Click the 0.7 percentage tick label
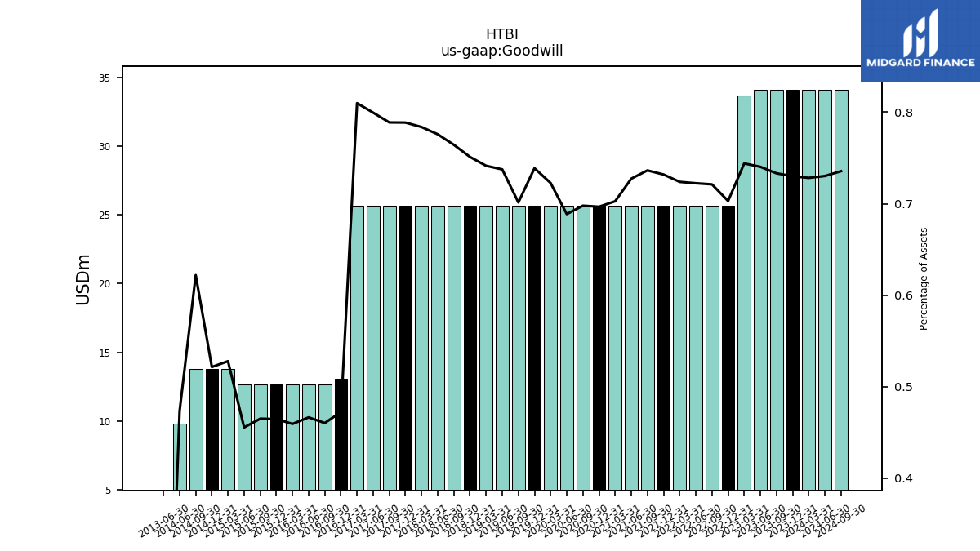The height and width of the screenshot is (551, 980). pos(903,204)
